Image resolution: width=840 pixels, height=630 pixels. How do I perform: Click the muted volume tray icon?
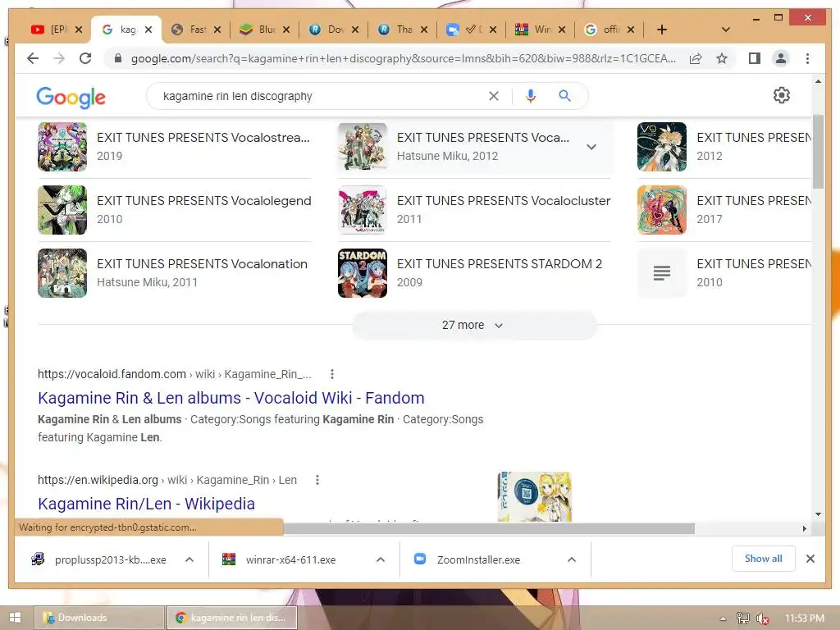pos(762,619)
